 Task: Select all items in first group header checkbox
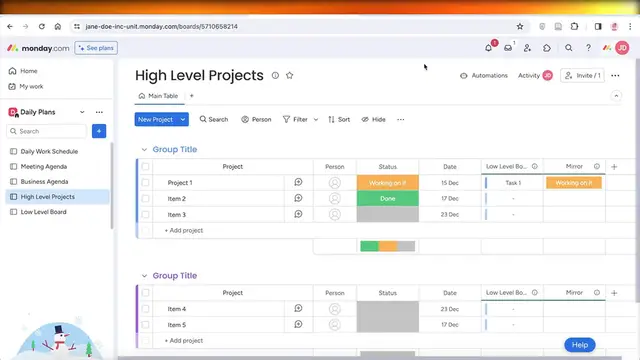click(x=145, y=167)
